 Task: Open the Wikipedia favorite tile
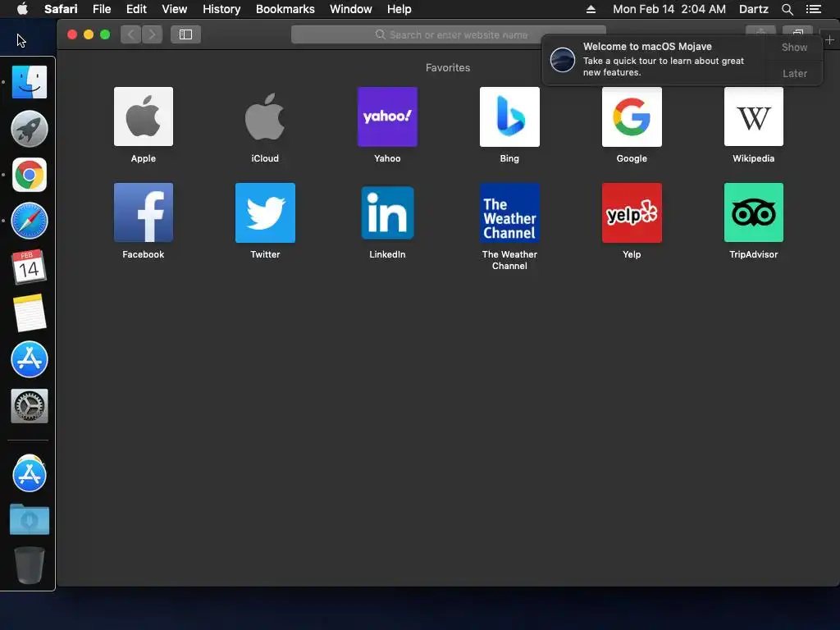pos(753,116)
